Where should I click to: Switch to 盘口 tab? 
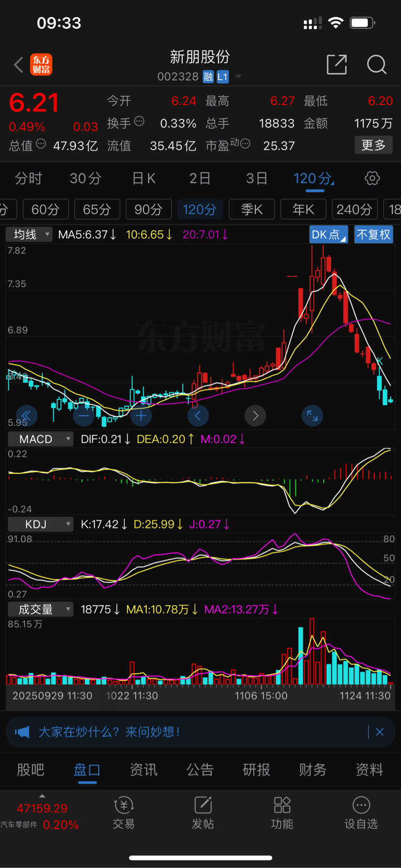coord(87,770)
